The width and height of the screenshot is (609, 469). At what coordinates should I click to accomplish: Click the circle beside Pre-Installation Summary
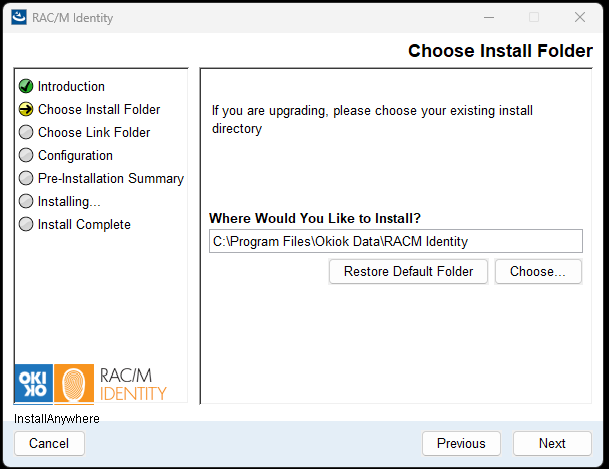[26, 178]
